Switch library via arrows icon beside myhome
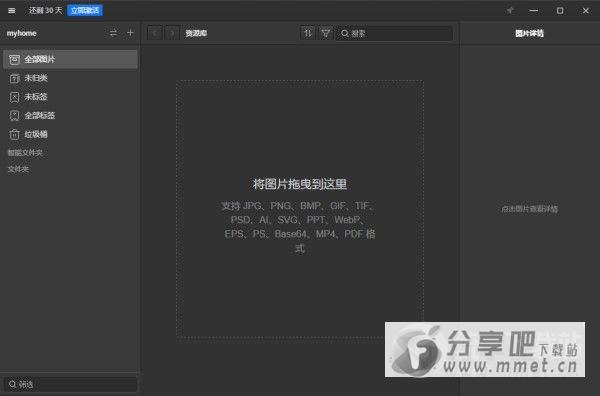 tap(113, 33)
